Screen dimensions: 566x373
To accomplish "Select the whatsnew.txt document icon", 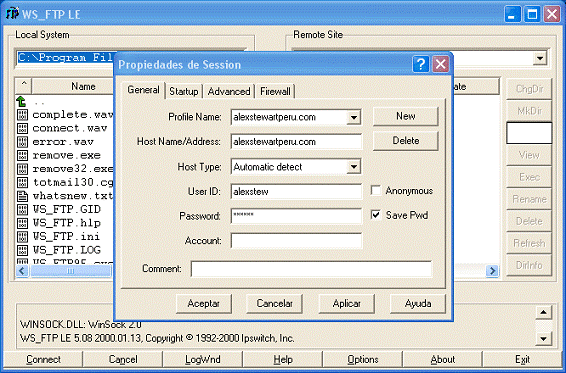I will (22, 196).
